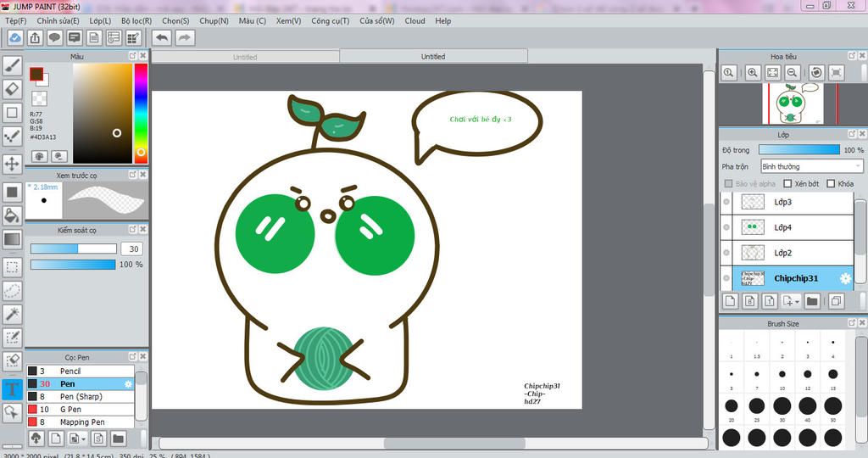The width and height of the screenshot is (868, 458).
Task: Select the Select Eraser tool
Action: point(12,360)
